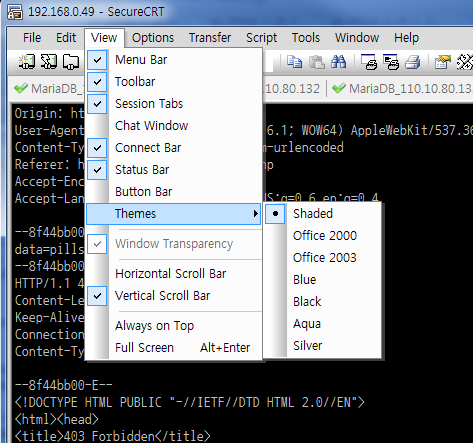This screenshot has height=443, width=473.
Task: Uncheck the Menu Bar option
Action: pyautogui.click(x=173, y=60)
